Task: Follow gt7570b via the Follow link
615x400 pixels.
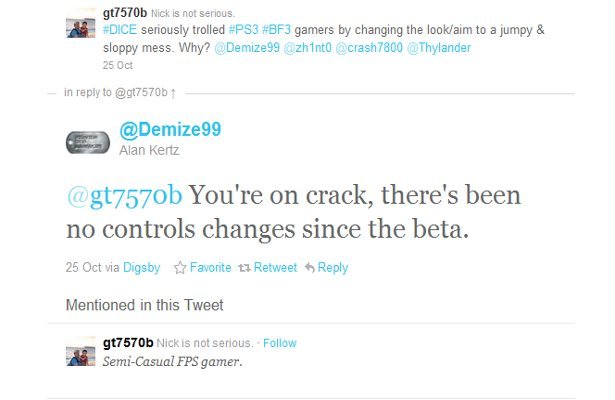Action: click(280, 343)
